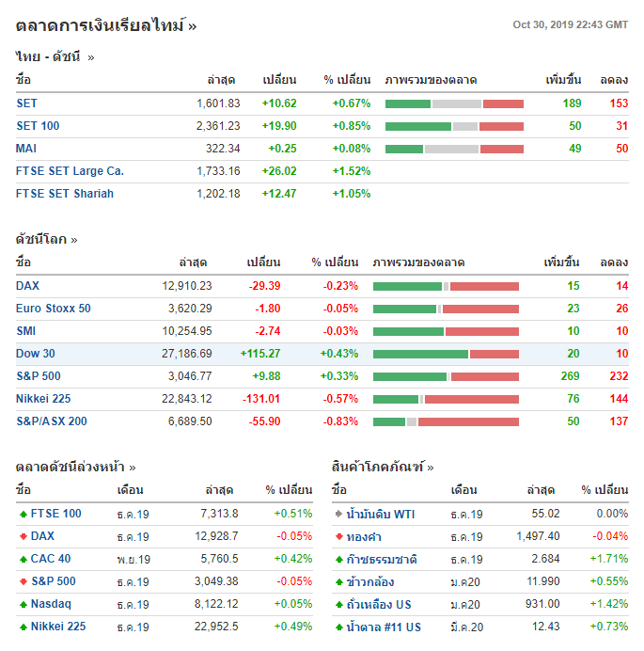Click the green arrow icon beside Nasdaq
The height and width of the screenshot is (651, 644).
coord(23,604)
